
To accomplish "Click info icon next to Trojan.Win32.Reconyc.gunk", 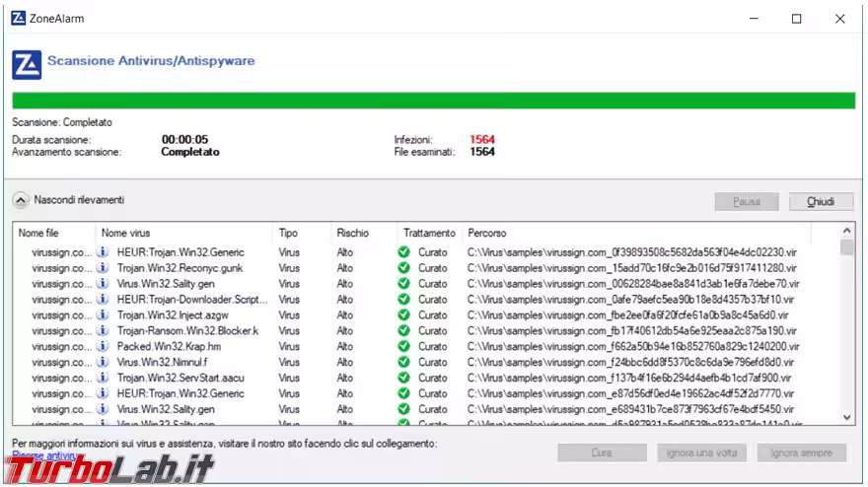I will pos(103,268).
